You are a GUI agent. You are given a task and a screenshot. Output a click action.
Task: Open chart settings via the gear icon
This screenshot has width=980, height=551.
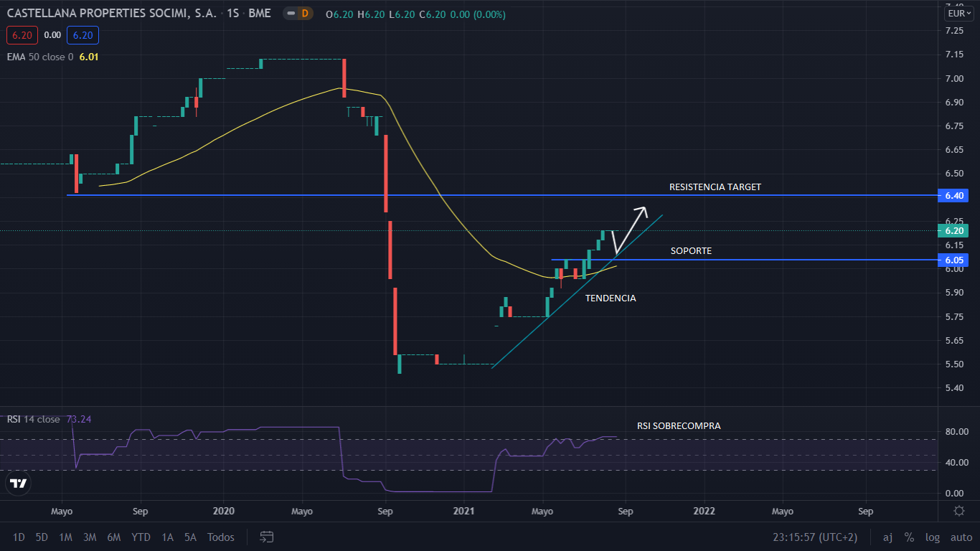[x=959, y=510]
